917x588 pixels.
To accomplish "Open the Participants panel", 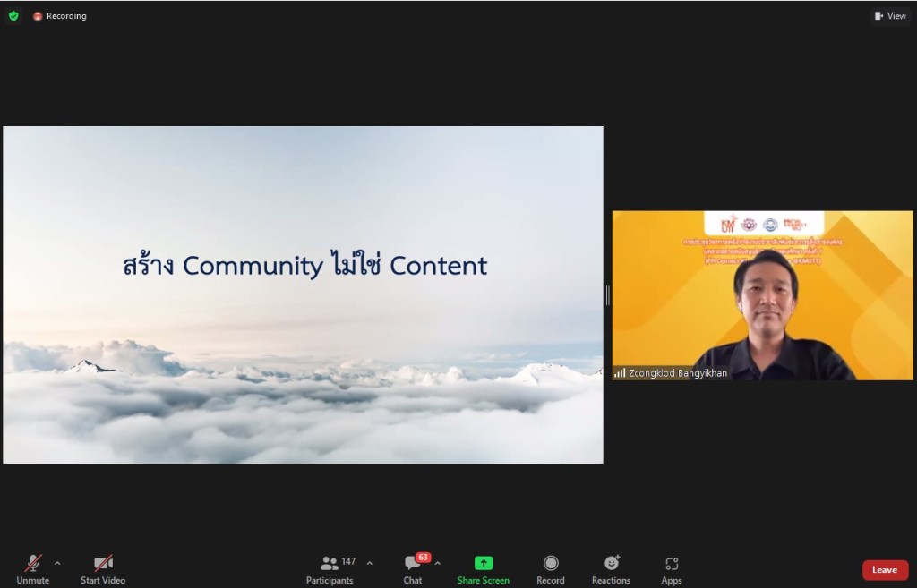I will tap(330, 568).
